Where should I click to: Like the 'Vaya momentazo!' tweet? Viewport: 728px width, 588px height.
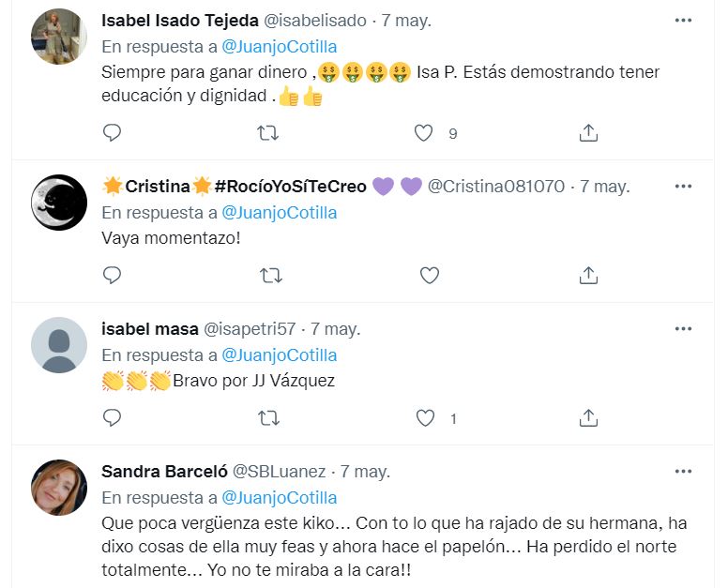tap(429, 276)
